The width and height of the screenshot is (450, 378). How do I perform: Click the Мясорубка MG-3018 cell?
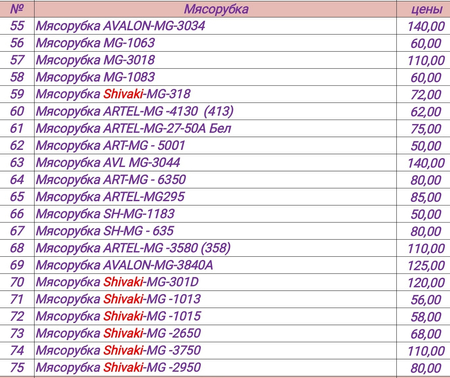pyautogui.click(x=215, y=60)
